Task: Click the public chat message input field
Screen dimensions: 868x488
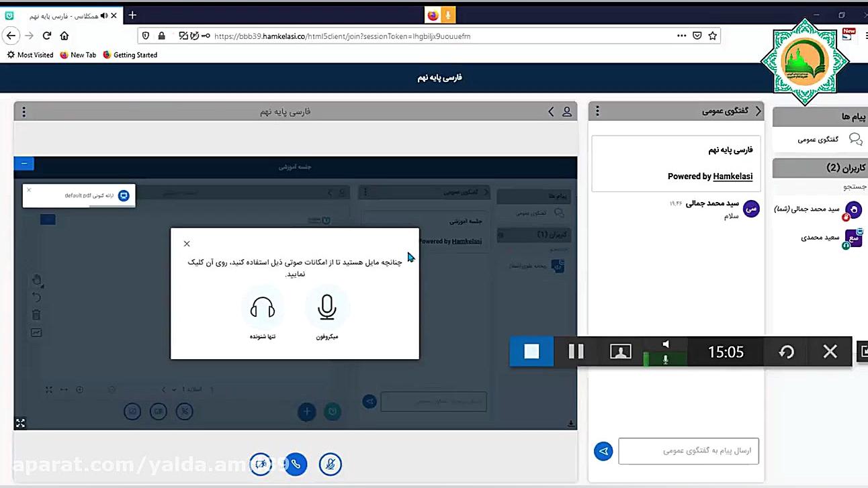Action: pos(688,450)
